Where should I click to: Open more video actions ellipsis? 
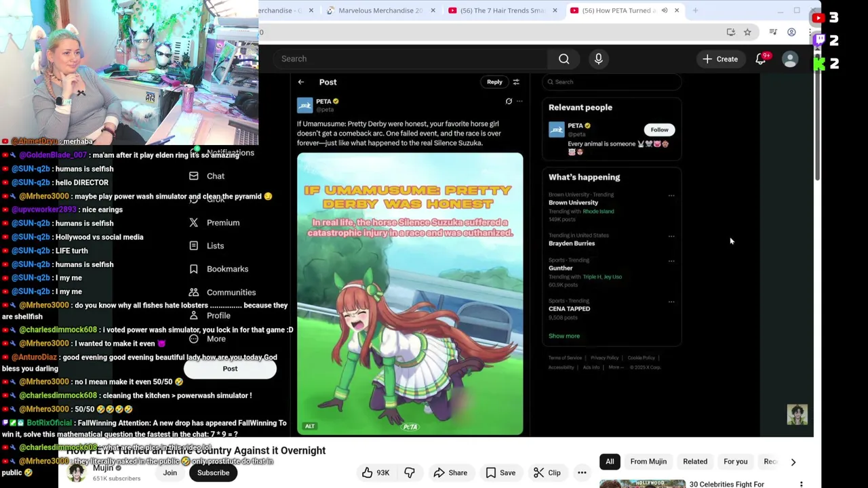(x=582, y=473)
